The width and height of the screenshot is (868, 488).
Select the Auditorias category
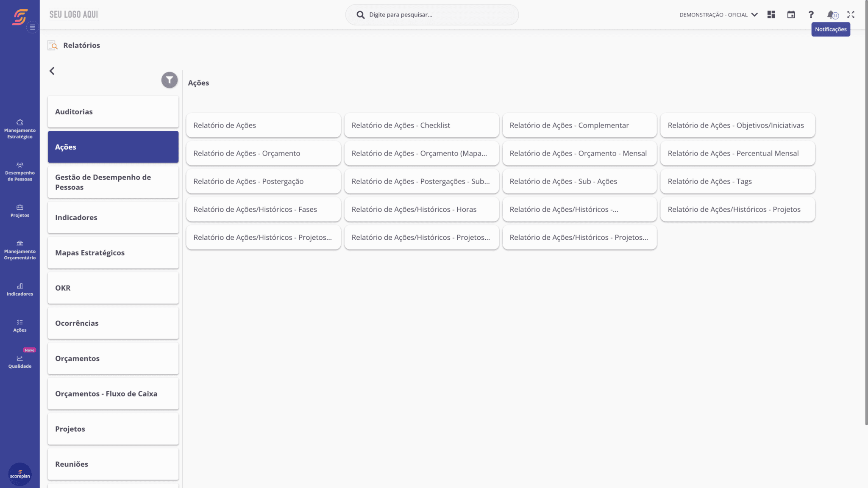(x=113, y=111)
